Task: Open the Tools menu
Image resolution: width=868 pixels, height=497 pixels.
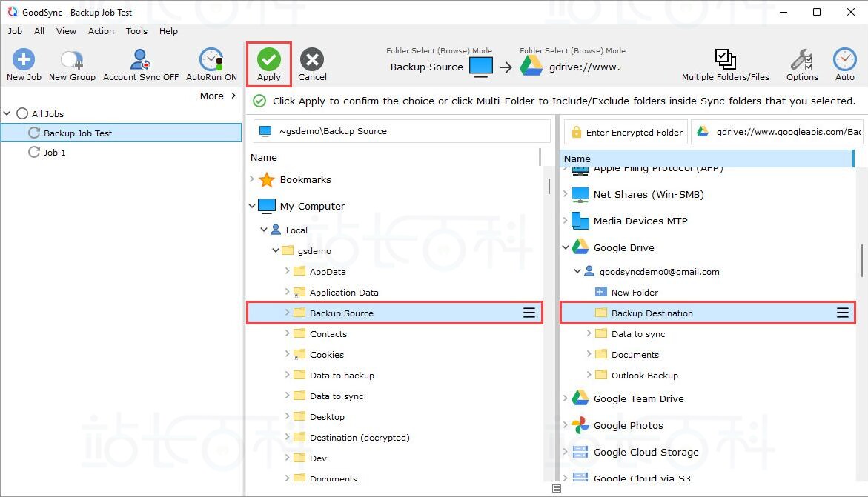Action: click(136, 31)
